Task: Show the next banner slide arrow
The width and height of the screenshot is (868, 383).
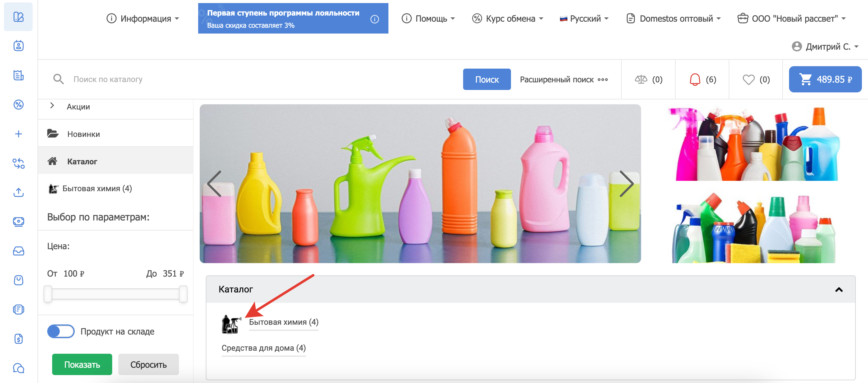Action: 626,184
